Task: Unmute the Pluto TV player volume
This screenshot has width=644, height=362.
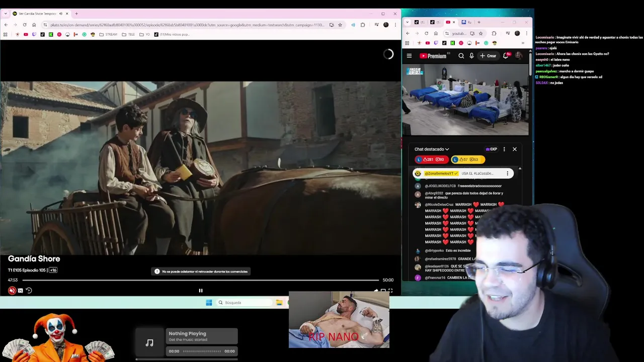Action: (12, 290)
